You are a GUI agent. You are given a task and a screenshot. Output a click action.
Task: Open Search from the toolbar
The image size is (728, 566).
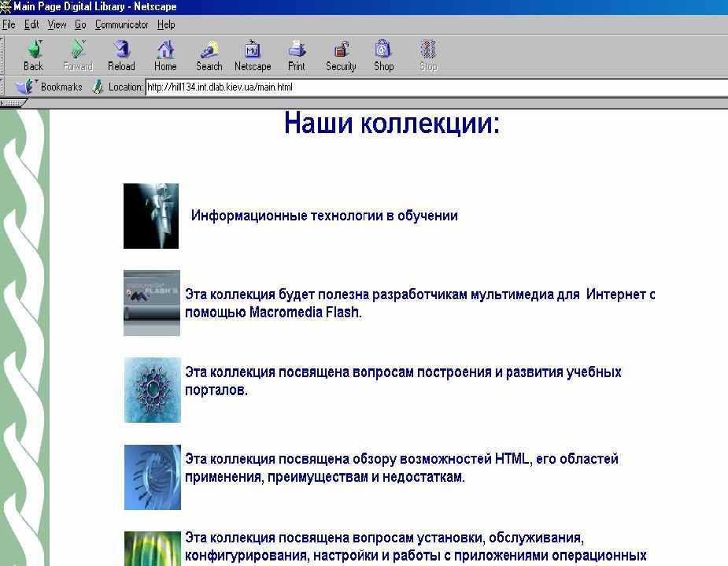coord(209,55)
